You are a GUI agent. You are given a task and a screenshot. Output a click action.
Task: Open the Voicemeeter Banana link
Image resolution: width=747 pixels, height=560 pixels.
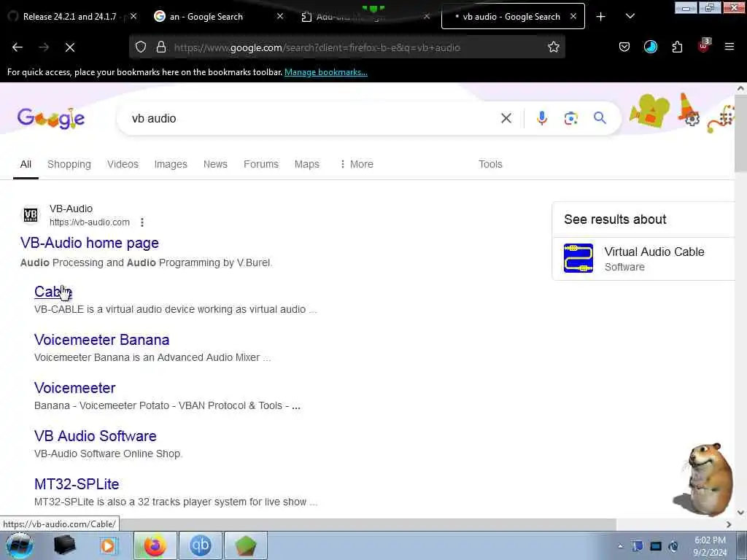pos(102,340)
